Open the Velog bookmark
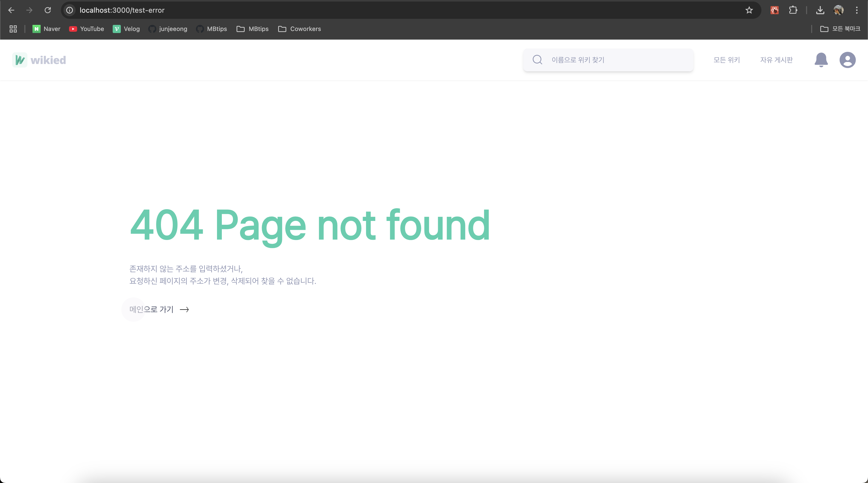Viewport: 868px width, 483px height. coord(126,29)
